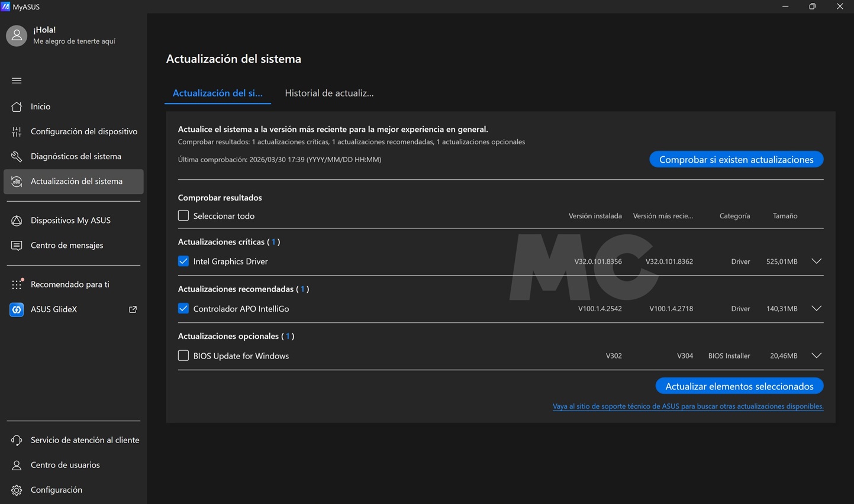The width and height of the screenshot is (854, 504).
Task: Open Servicio de atención al cliente headset icon
Action: point(17,440)
